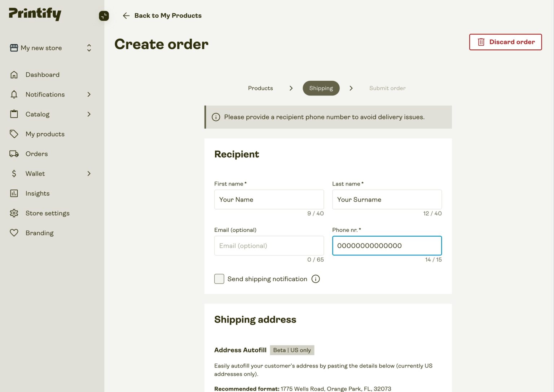Expand the Notifications sidebar section
The image size is (554, 392).
click(89, 94)
